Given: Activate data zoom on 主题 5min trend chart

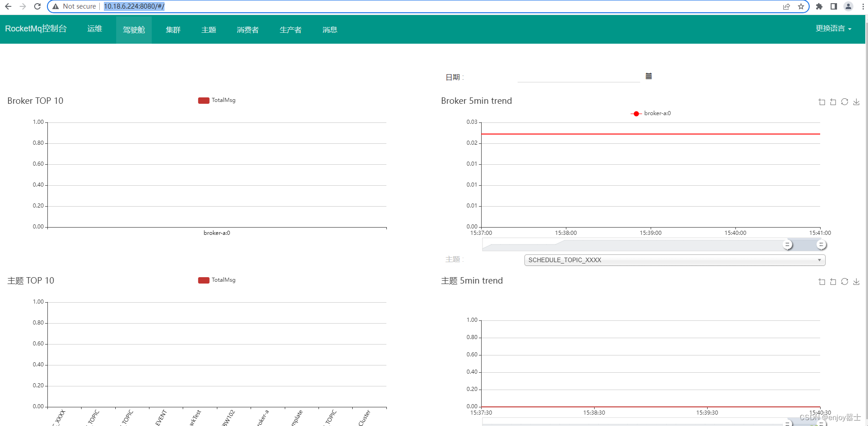Looking at the screenshot, I should tap(822, 282).
